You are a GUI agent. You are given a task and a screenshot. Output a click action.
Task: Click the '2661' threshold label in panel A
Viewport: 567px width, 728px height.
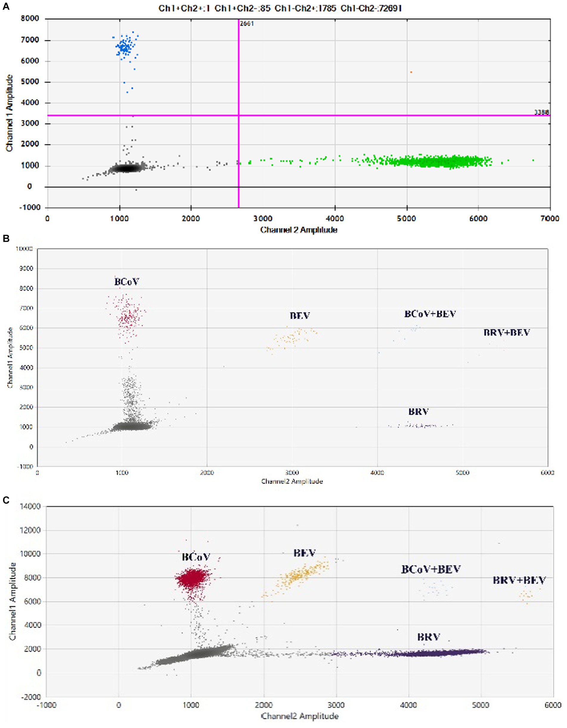pos(247,24)
